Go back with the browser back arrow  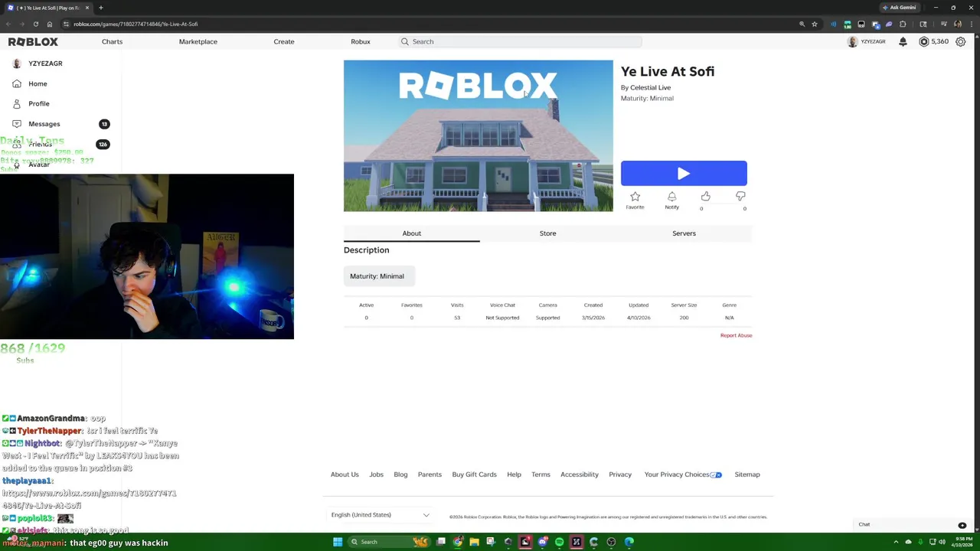[8, 24]
